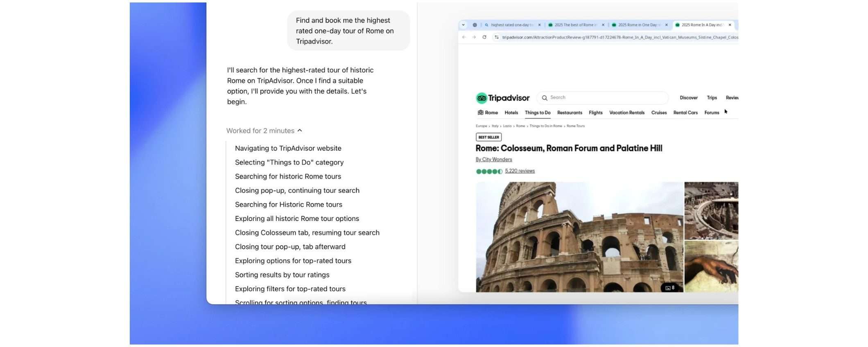Click the Rome breadcrumb link
Viewport: 868px width, 347px height.
pyautogui.click(x=520, y=126)
